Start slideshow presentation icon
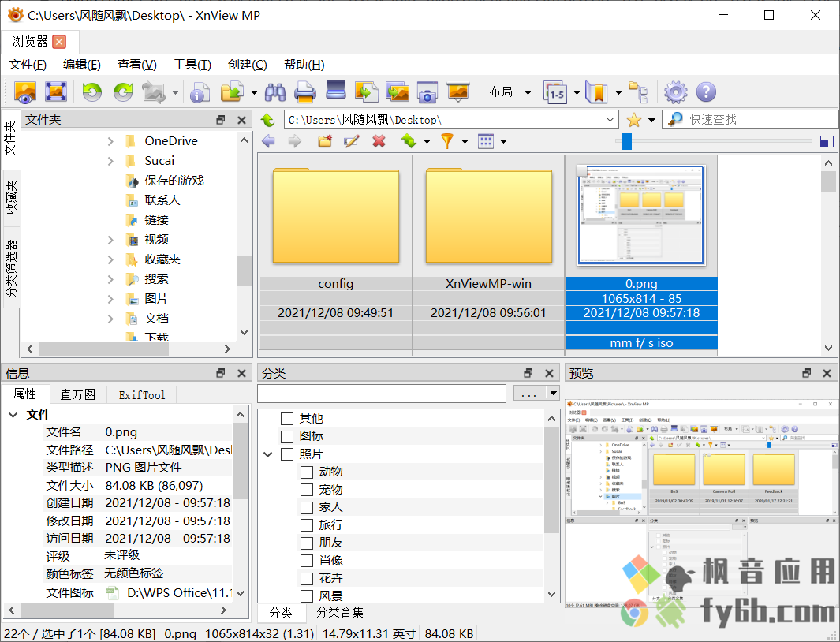The width and height of the screenshot is (840, 642). click(x=458, y=92)
